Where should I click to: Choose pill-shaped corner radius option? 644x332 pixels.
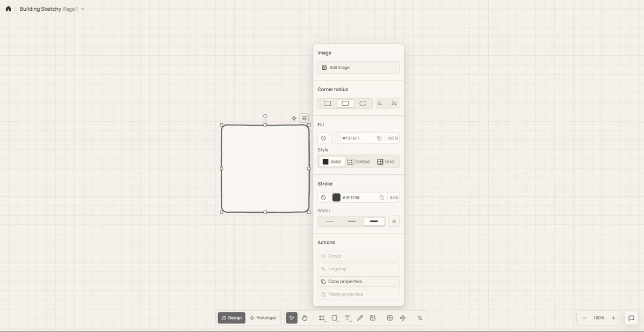click(363, 104)
